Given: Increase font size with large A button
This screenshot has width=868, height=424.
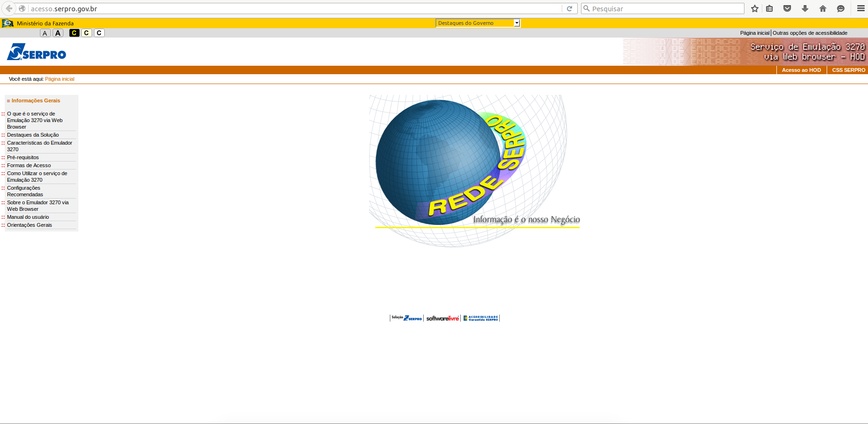Looking at the screenshot, I should [x=58, y=33].
